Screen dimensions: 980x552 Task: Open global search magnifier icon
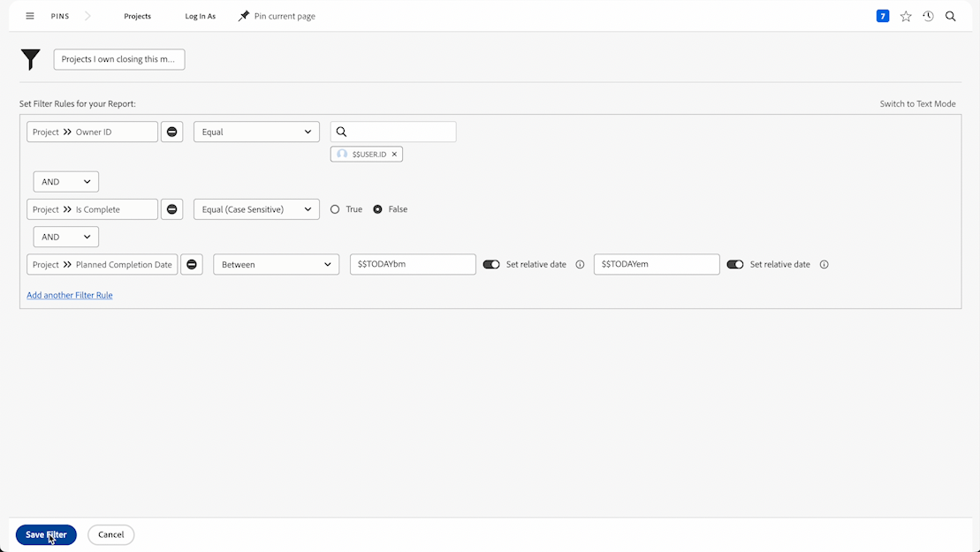pyautogui.click(x=951, y=15)
